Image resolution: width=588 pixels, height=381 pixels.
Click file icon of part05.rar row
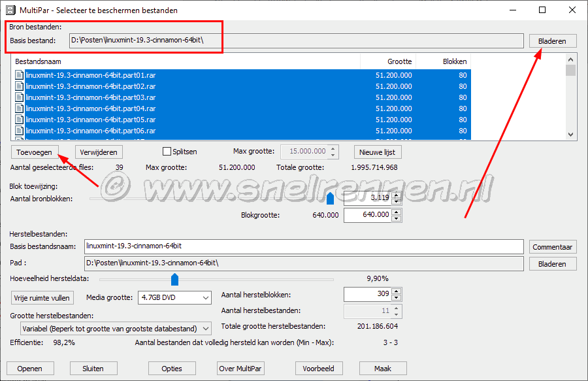pyautogui.click(x=19, y=119)
